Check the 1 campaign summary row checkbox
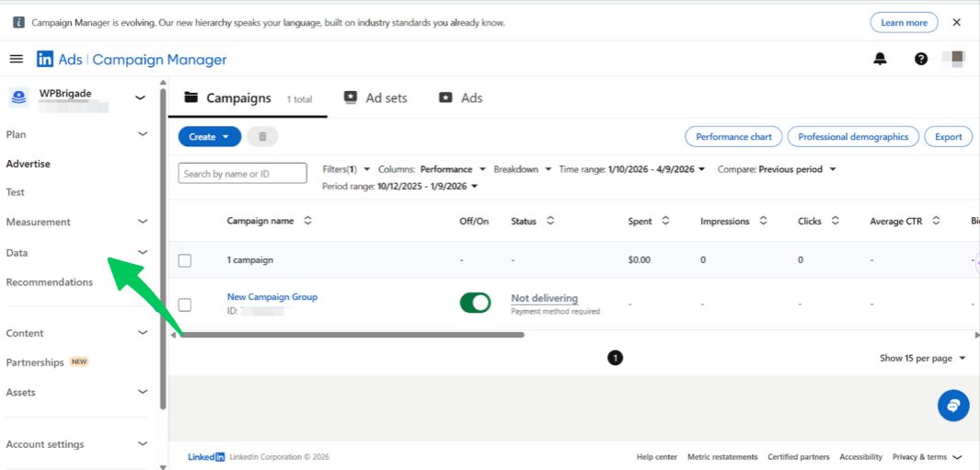The width and height of the screenshot is (980, 470). (184, 260)
